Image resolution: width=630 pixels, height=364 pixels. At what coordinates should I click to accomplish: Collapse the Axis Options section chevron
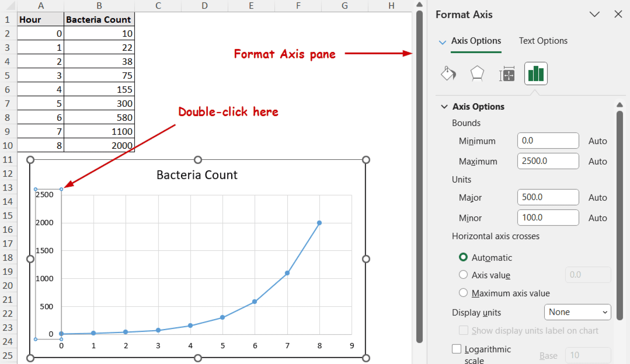tap(444, 106)
